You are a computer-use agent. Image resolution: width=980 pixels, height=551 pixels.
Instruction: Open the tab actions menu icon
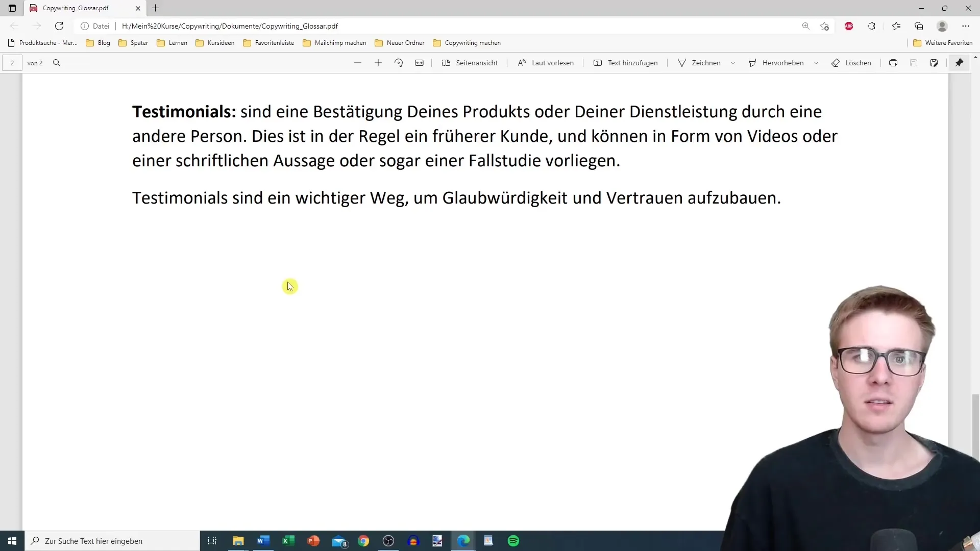pyautogui.click(x=12, y=8)
